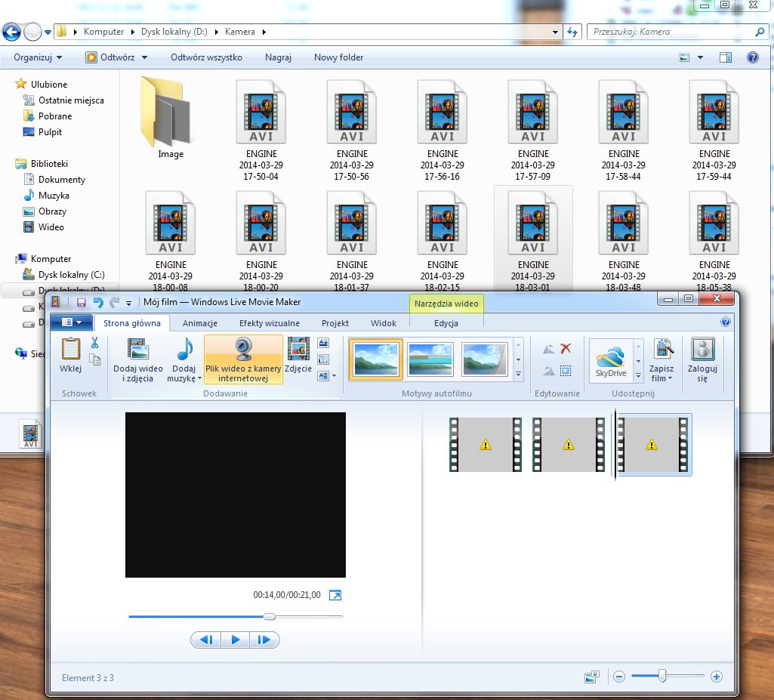
Task: Expand the Explorer address bar history dropdown
Action: 555,32
